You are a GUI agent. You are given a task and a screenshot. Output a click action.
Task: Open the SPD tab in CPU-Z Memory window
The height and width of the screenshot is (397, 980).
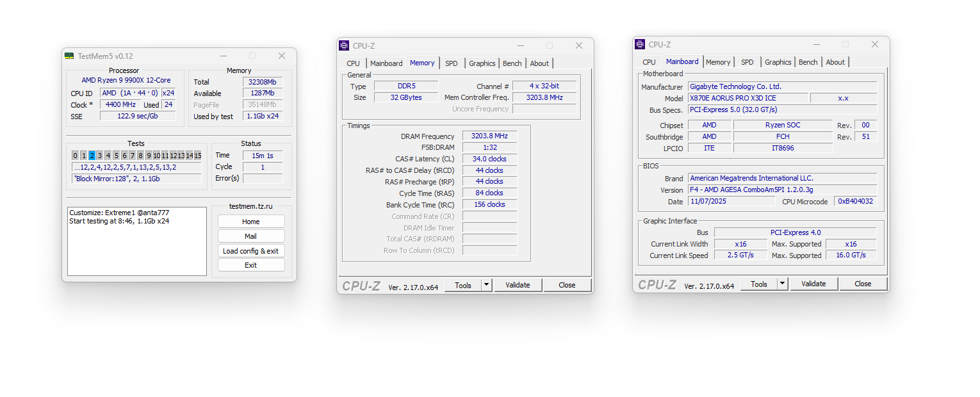pyautogui.click(x=452, y=63)
